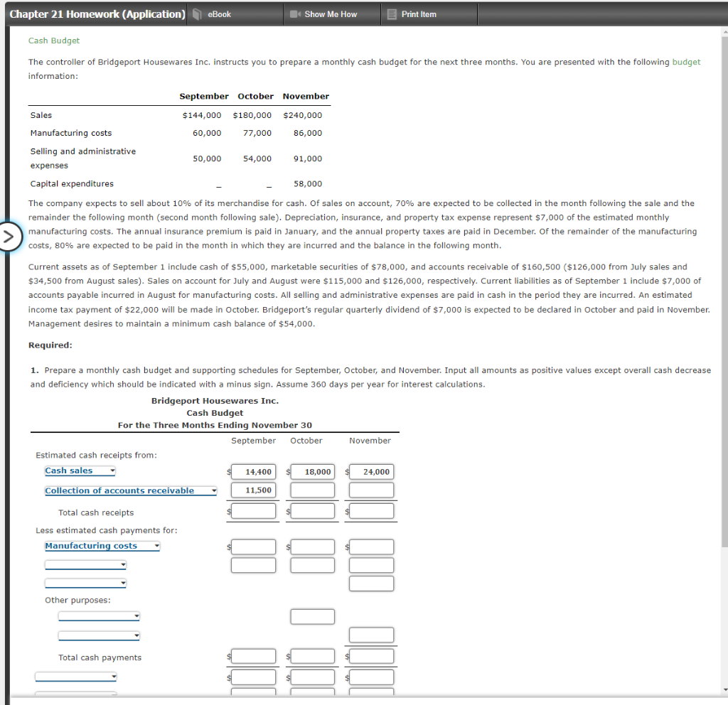
Task: Click the Print Item printer icon
Action: coord(392,14)
